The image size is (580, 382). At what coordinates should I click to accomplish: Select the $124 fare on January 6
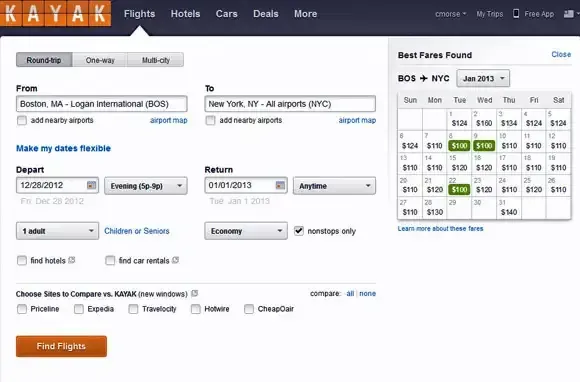click(x=410, y=146)
